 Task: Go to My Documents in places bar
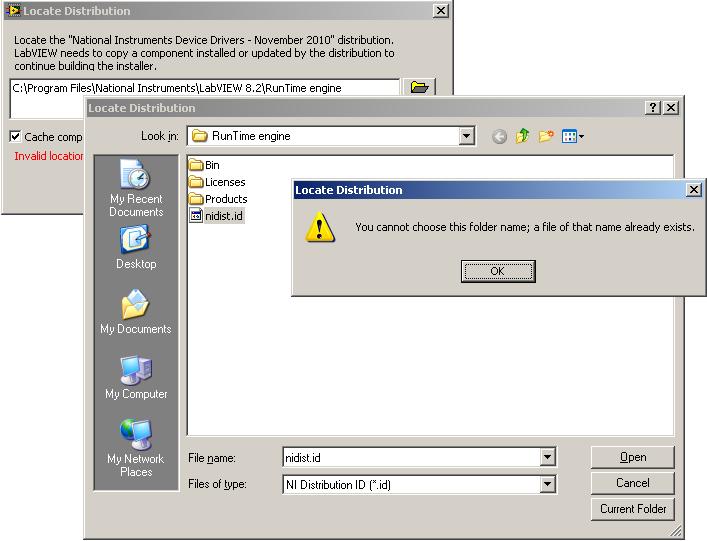click(x=136, y=312)
